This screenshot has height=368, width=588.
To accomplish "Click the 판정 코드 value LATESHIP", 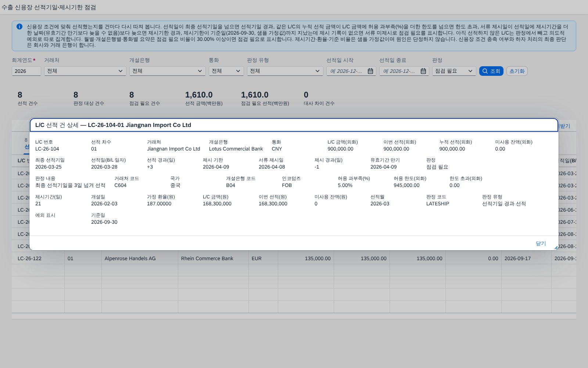I will pos(438,204).
